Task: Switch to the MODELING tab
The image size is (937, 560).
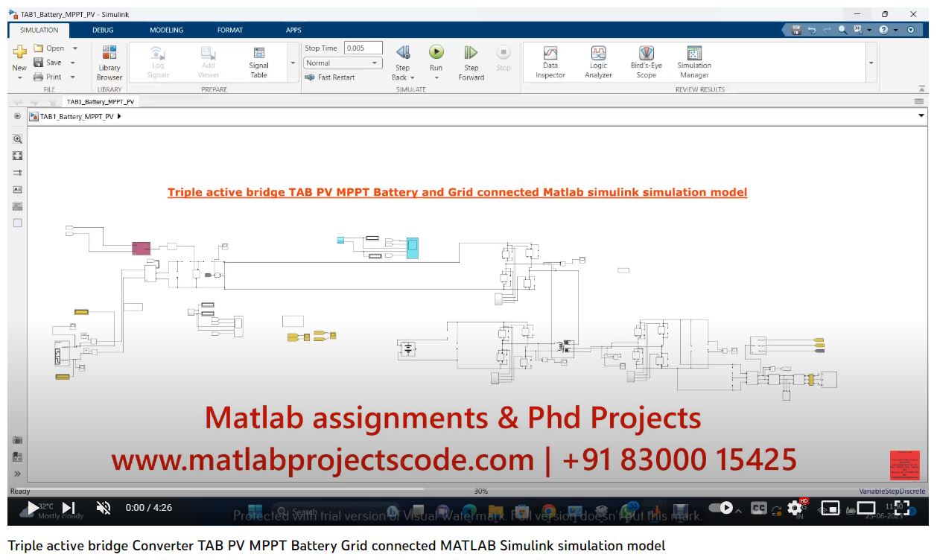Action: [x=166, y=30]
